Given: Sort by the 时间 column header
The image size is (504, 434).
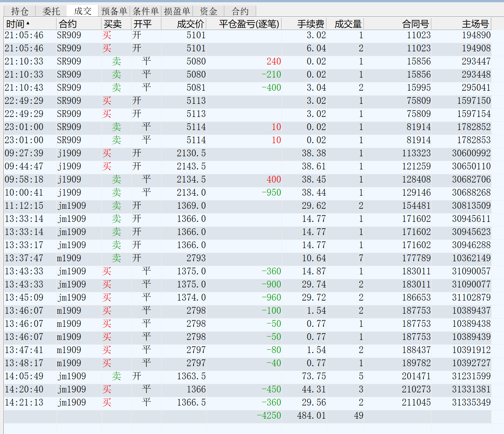Looking at the screenshot, I should point(15,24).
